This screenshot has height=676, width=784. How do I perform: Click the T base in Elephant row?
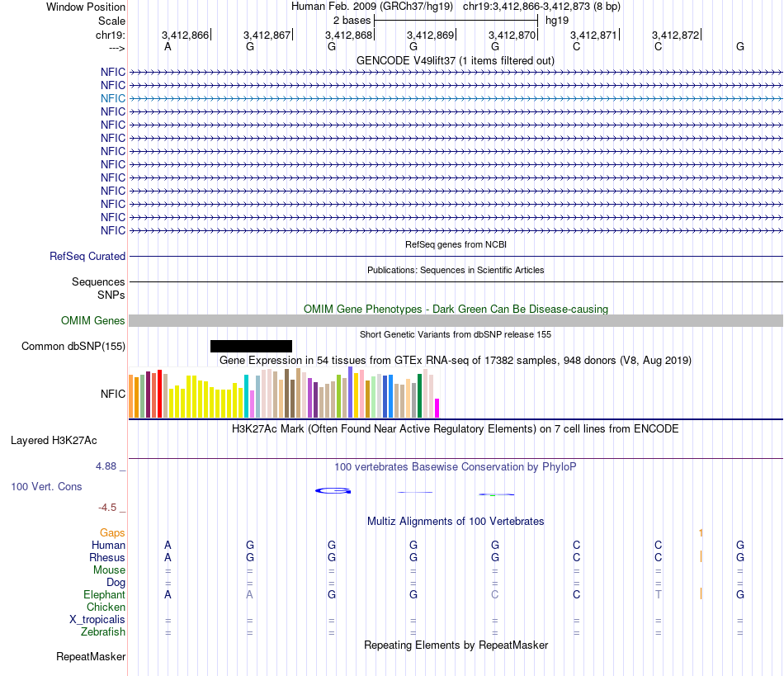click(659, 594)
